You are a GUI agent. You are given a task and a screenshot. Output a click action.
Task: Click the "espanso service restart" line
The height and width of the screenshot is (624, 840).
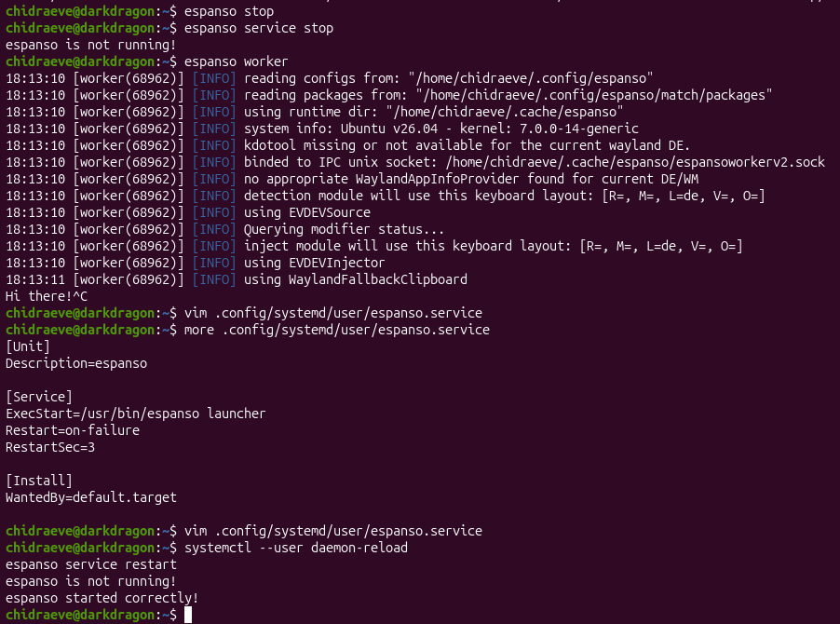[90, 564]
